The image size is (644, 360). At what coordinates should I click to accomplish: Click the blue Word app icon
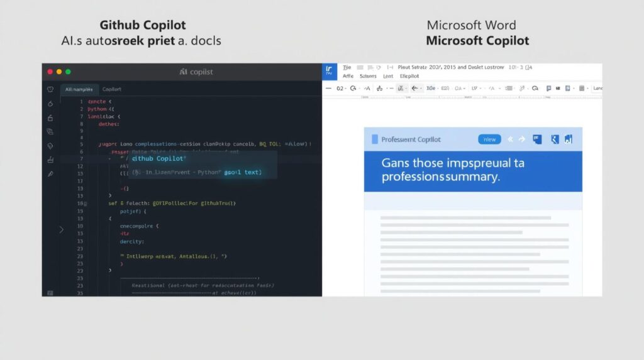pyautogui.click(x=330, y=72)
